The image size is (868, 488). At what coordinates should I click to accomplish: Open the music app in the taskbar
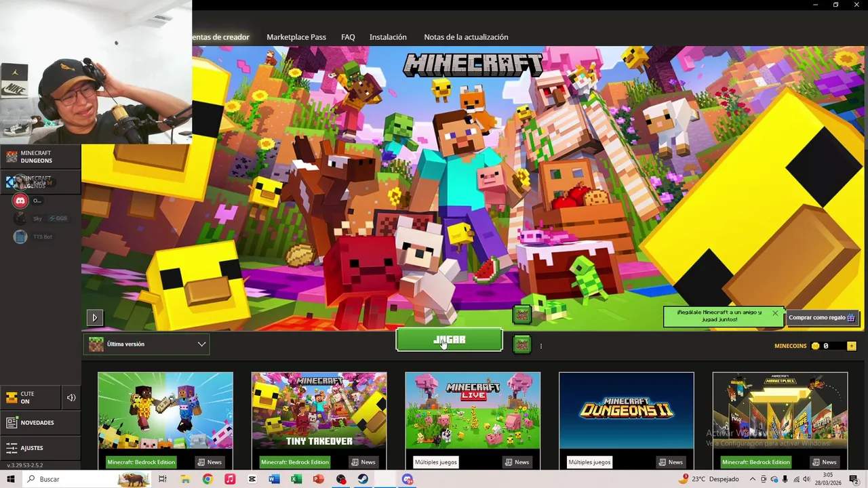[x=230, y=479]
